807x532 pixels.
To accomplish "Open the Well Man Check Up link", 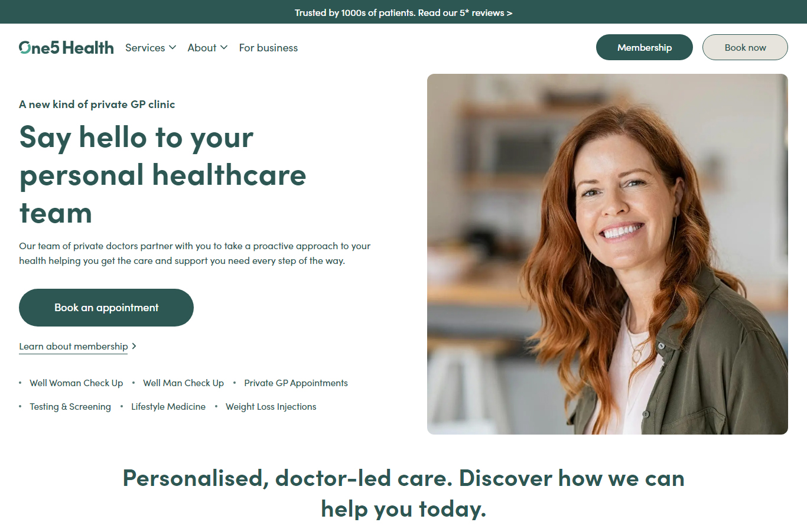I will tap(183, 383).
